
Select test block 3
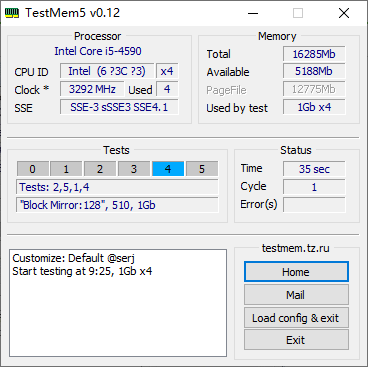click(x=134, y=169)
